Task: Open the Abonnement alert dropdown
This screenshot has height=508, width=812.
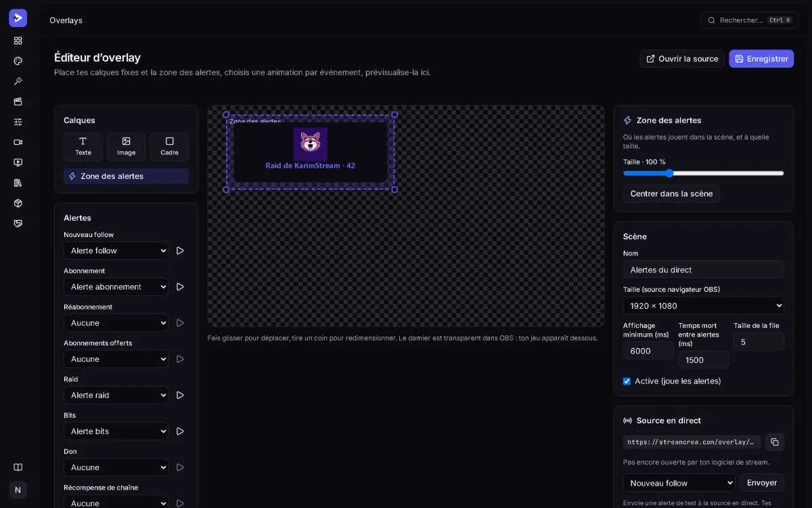Action: click(x=116, y=287)
